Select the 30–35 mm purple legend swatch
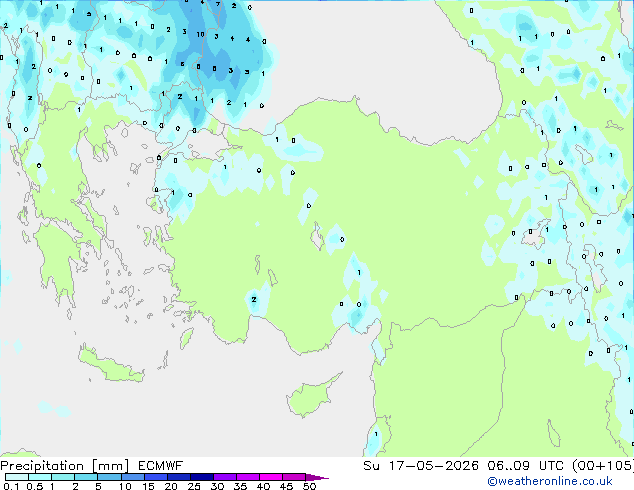The image size is (634, 490). click(x=225, y=477)
